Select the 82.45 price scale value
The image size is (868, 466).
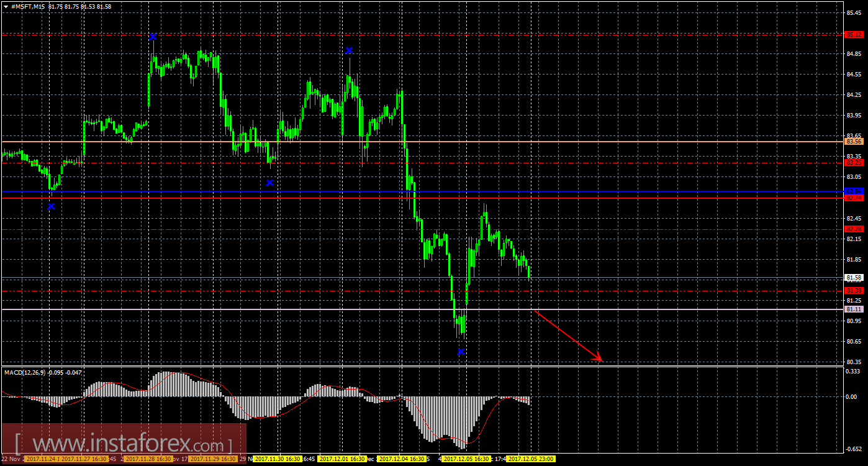point(854,218)
